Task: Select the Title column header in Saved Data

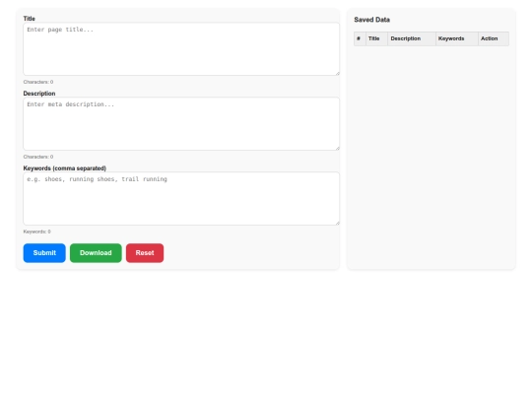Action: 376,38
